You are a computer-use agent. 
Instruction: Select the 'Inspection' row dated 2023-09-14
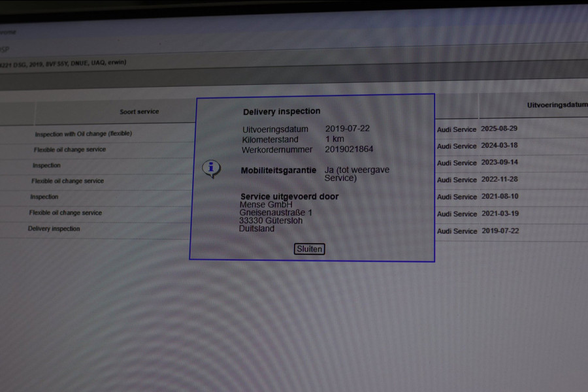point(46,165)
